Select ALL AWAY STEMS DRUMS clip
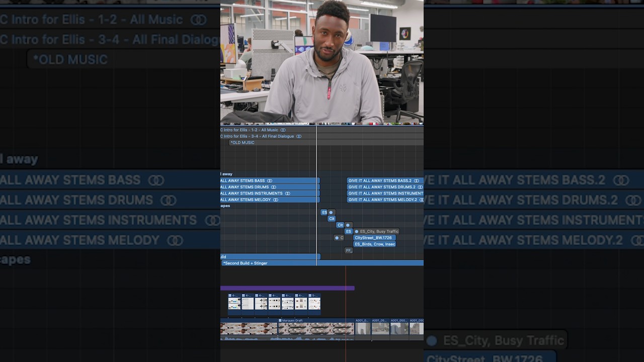Screen dimensions: 644x362 pyautogui.click(x=270, y=187)
